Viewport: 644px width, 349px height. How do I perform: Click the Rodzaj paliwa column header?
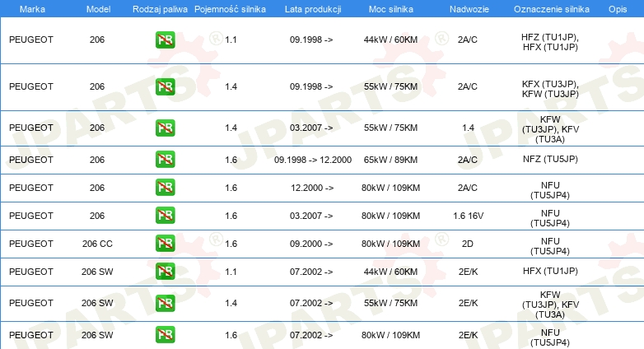point(160,9)
